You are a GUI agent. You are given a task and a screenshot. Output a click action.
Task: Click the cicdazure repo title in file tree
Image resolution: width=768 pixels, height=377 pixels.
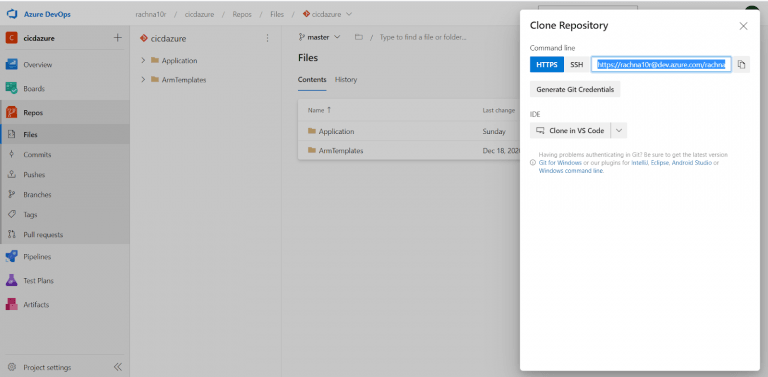(168, 39)
